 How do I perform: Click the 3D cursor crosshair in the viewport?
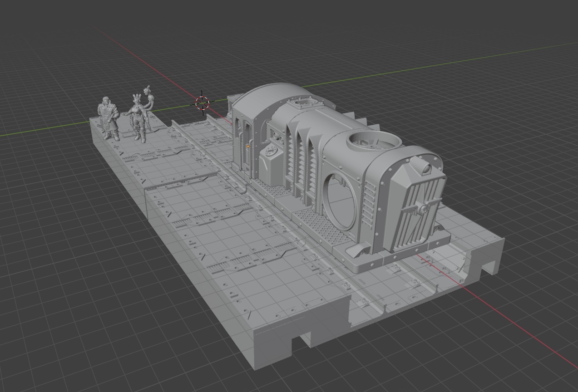[202, 103]
